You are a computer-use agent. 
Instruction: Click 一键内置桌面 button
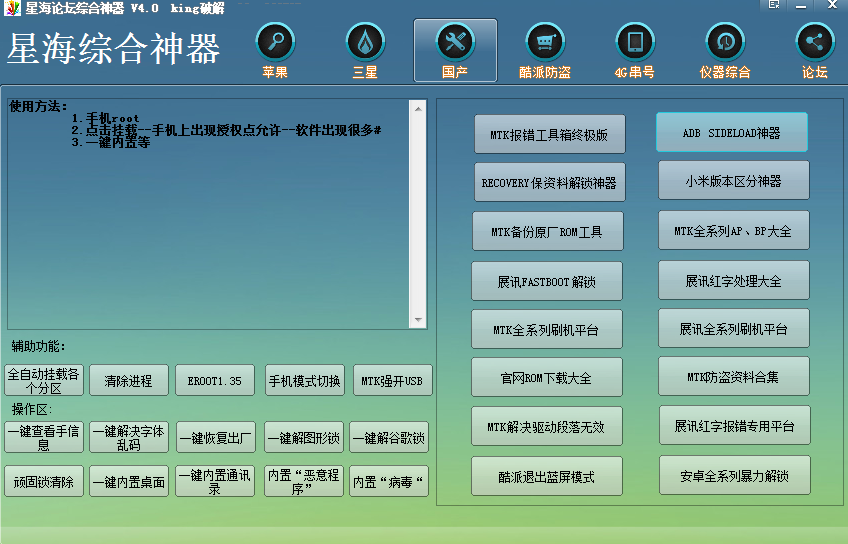[129, 481]
